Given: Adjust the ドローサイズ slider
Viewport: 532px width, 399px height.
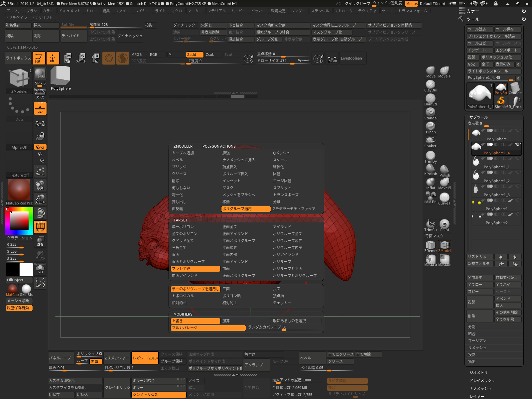Looking at the screenshot, I should [284, 61].
